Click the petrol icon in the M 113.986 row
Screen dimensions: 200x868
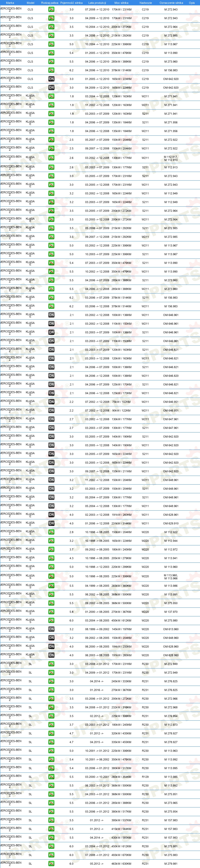click(51, 586)
